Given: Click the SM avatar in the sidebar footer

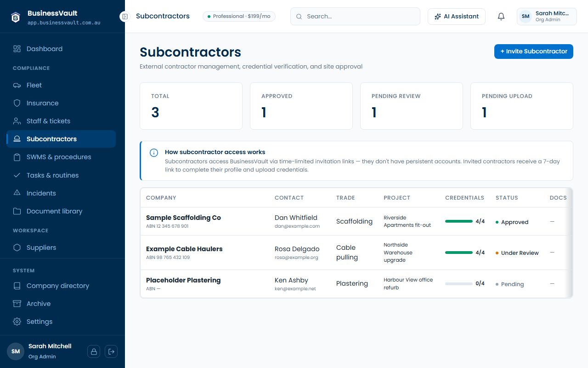Looking at the screenshot, I should coord(16,351).
